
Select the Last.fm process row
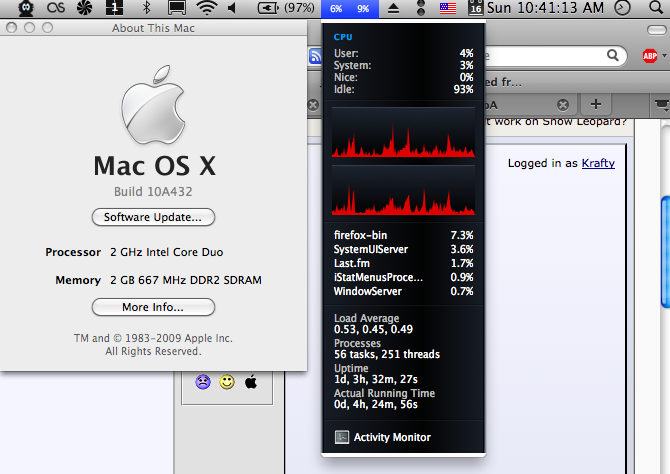pos(403,263)
